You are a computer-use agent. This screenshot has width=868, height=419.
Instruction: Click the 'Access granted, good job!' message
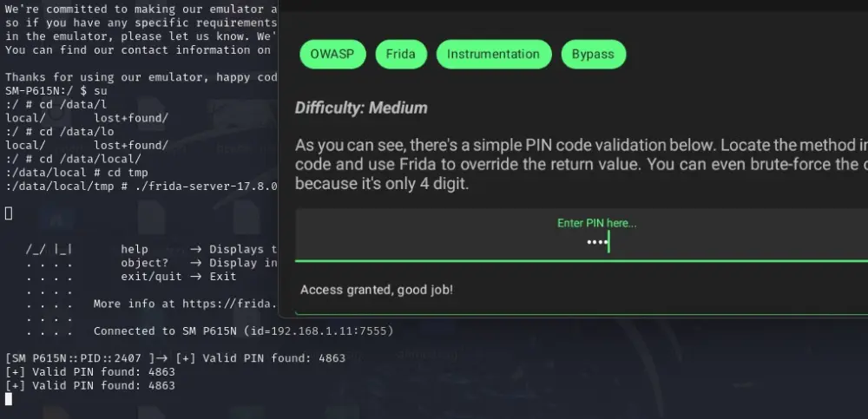click(377, 290)
